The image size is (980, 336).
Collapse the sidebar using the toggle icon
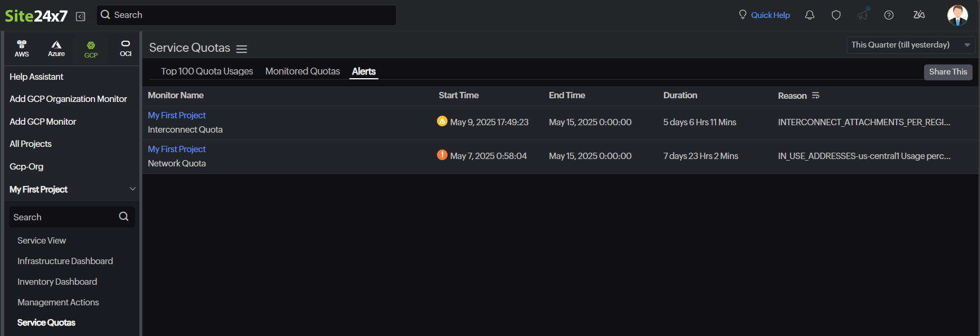point(81,16)
